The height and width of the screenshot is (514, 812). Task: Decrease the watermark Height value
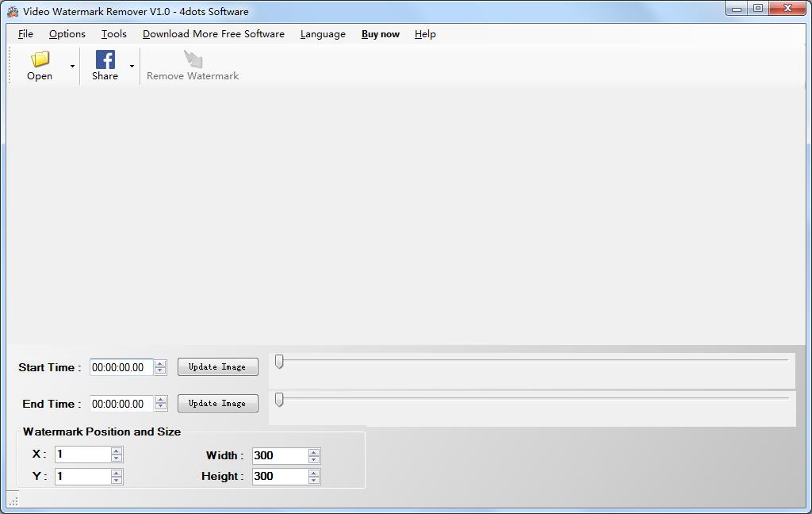[x=314, y=480]
